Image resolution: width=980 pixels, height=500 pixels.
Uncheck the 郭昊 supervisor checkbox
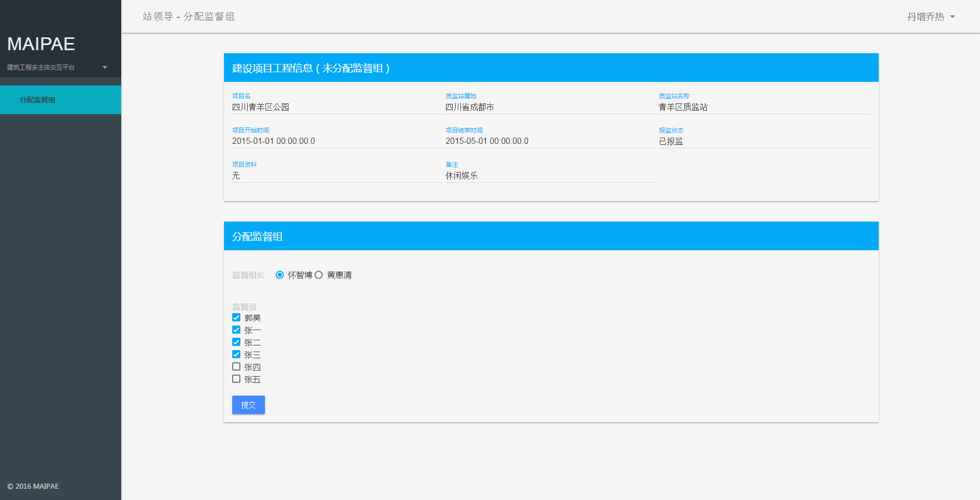pos(236,318)
